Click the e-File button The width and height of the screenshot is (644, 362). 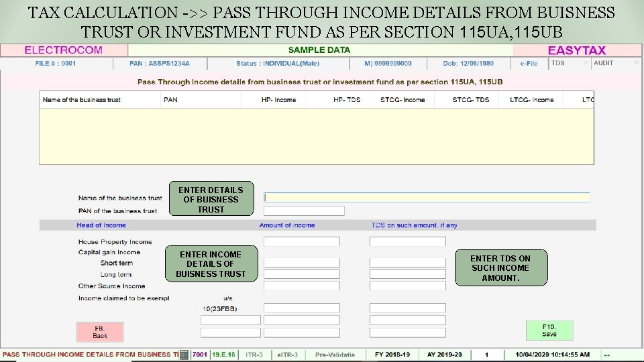[x=529, y=63]
